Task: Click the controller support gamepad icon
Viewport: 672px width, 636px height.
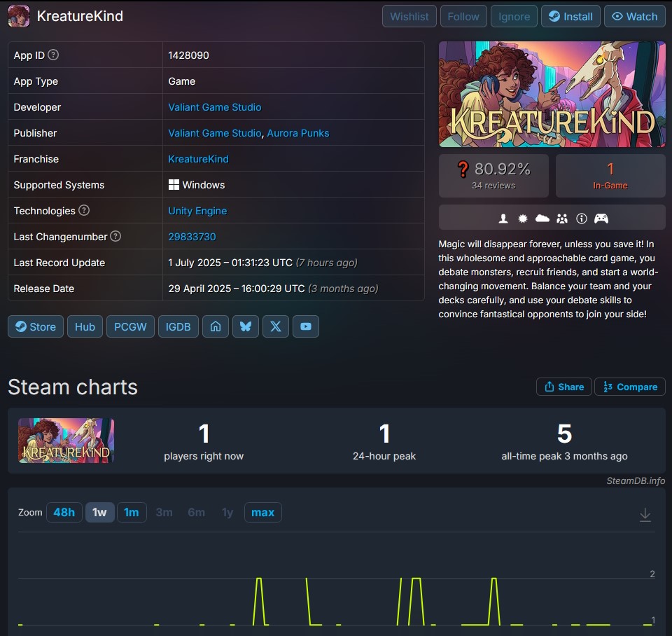Action: [x=601, y=219]
